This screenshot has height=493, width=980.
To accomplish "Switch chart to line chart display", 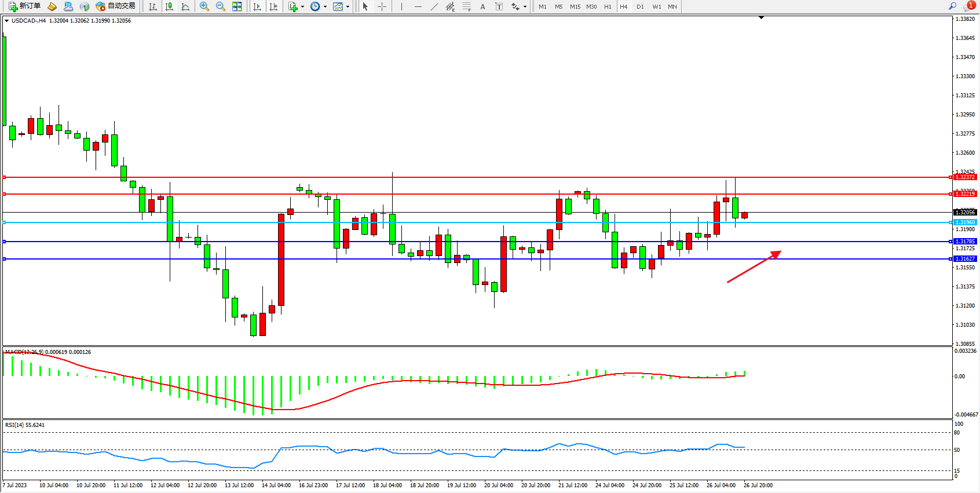I will (185, 6).
